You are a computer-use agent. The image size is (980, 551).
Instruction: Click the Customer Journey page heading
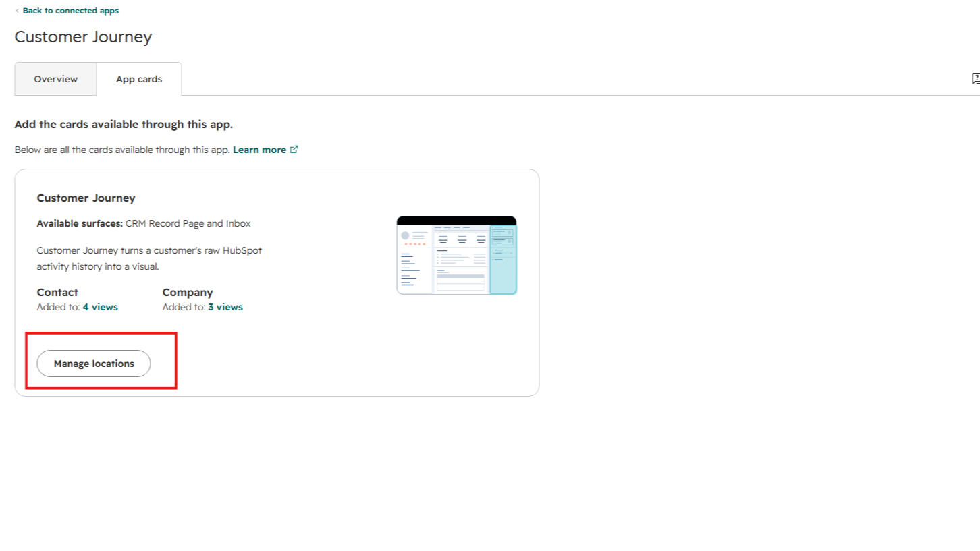point(83,37)
